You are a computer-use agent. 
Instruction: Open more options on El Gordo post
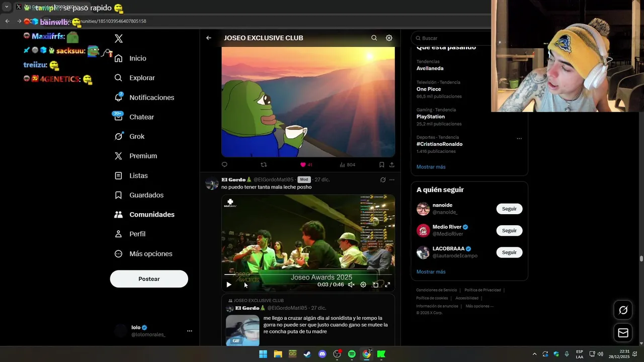click(392, 179)
